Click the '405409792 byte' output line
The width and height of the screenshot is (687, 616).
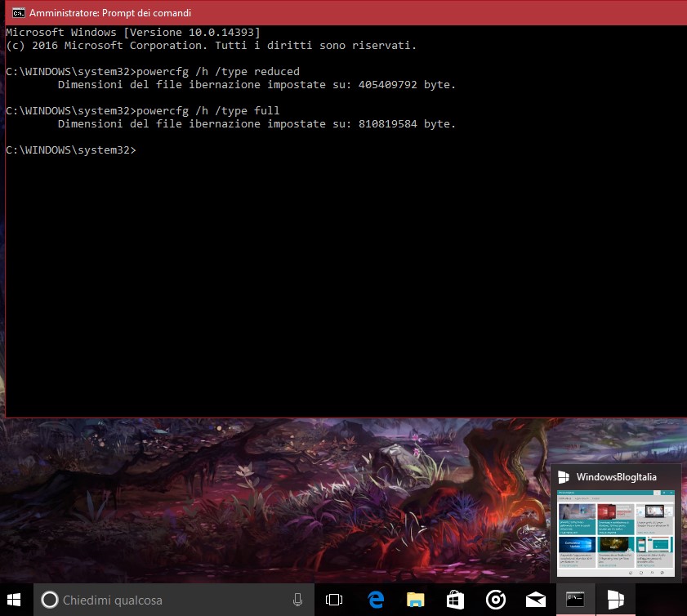coord(257,85)
